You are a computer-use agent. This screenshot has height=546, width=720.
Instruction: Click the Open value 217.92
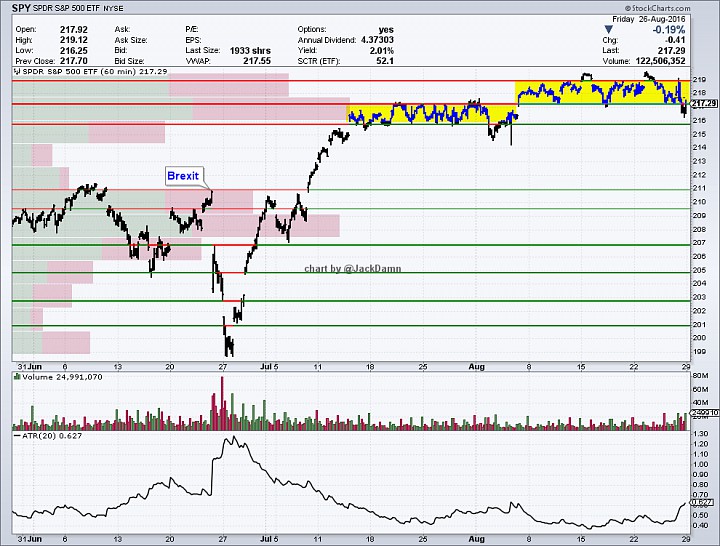[73, 29]
